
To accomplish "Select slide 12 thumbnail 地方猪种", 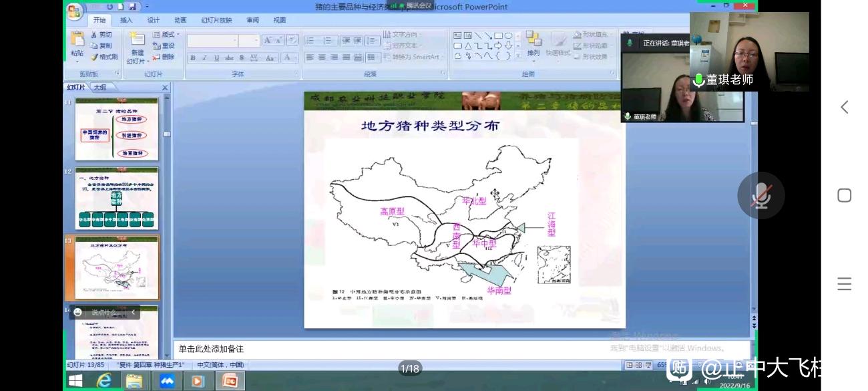I will tap(116, 199).
